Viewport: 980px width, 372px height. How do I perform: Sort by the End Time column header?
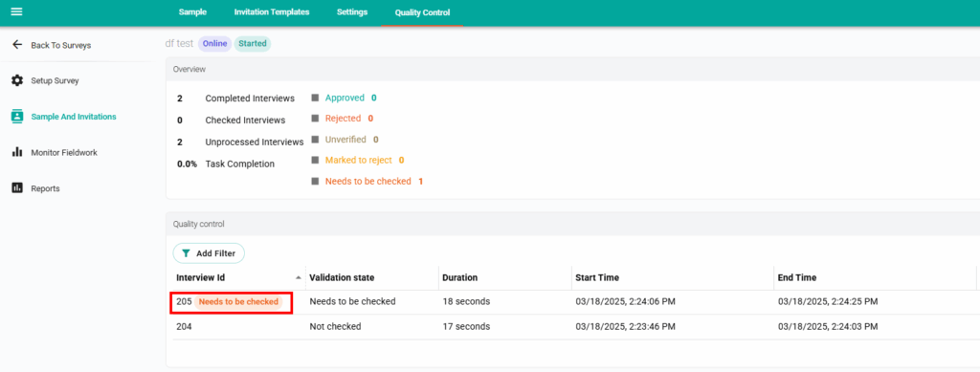pos(797,277)
